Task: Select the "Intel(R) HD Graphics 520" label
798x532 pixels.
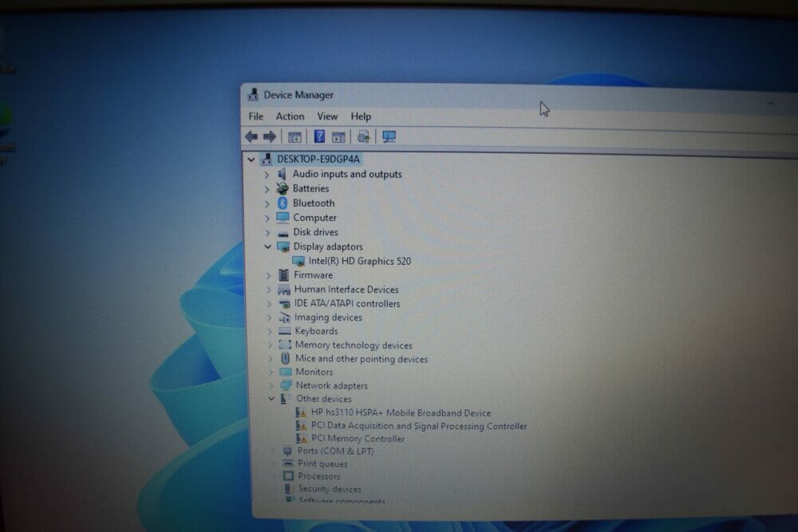Action: (x=360, y=262)
